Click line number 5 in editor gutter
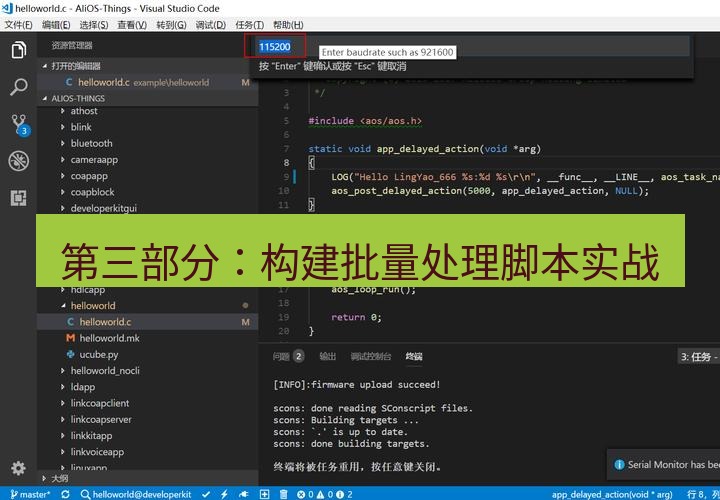The height and width of the screenshot is (500, 720). (286, 121)
